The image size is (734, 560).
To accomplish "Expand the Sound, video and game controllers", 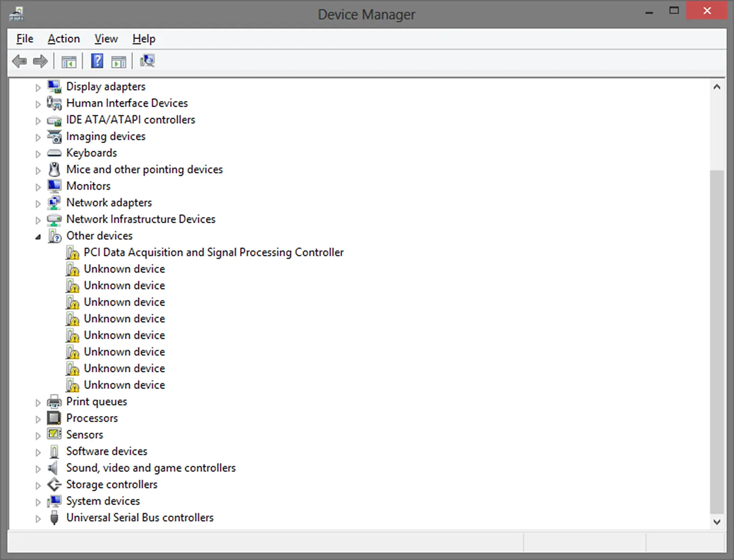I will point(38,469).
